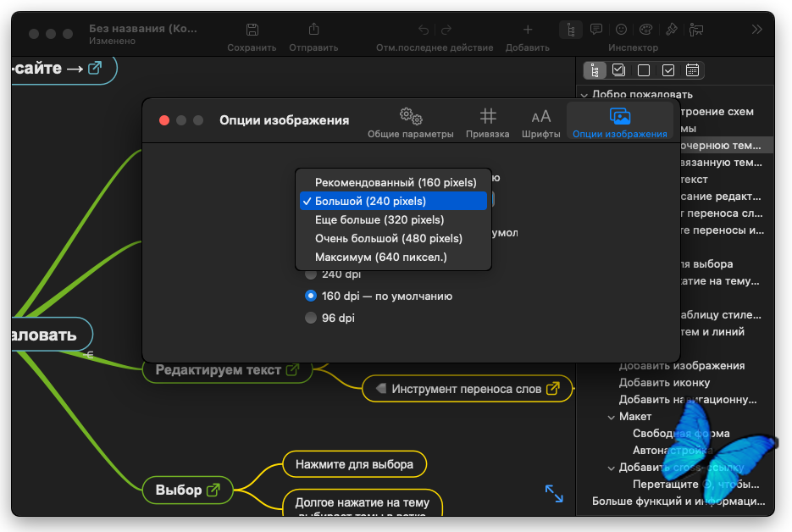Open the color palette icon in the toolbar
This screenshot has width=792, height=532.
[x=646, y=30]
